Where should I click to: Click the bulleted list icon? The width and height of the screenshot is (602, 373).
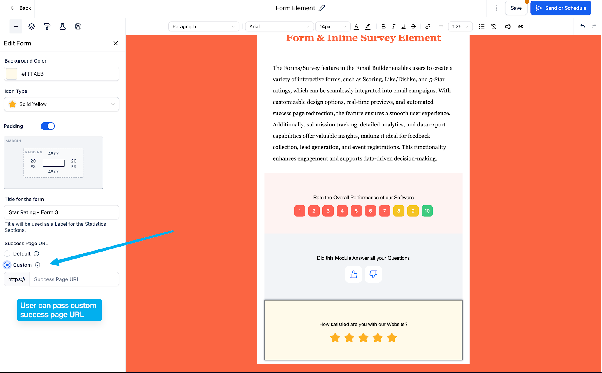(x=481, y=26)
